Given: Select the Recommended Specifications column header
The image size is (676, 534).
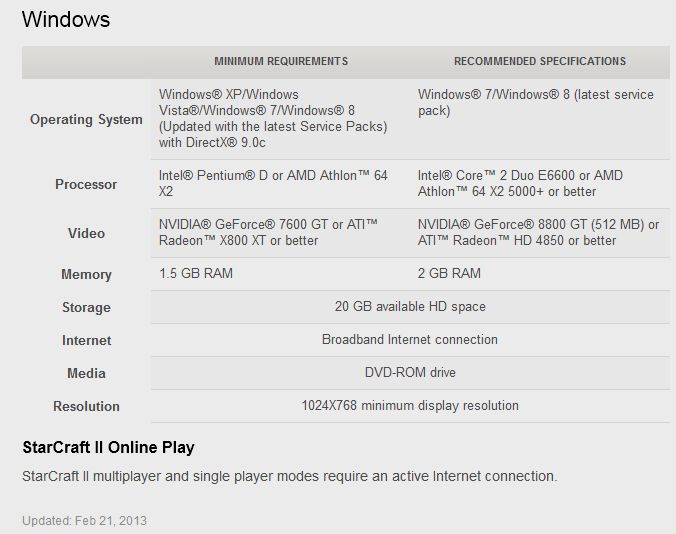Looking at the screenshot, I should coord(540,61).
